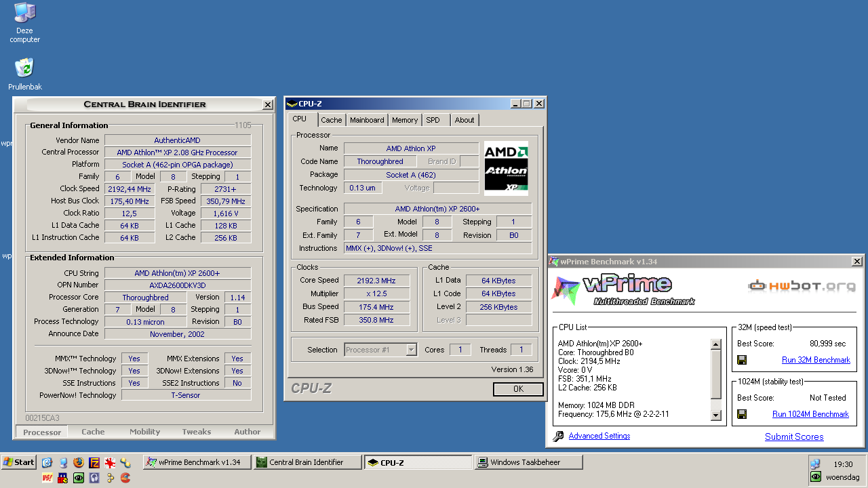Run the 1024M Benchmark link
This screenshot has height=488, width=868.
coord(810,414)
